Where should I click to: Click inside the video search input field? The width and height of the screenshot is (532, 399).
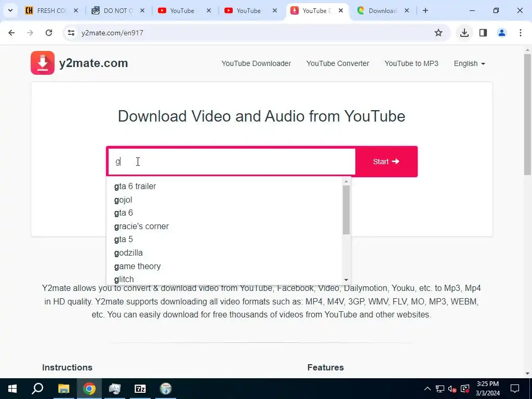coord(232,162)
